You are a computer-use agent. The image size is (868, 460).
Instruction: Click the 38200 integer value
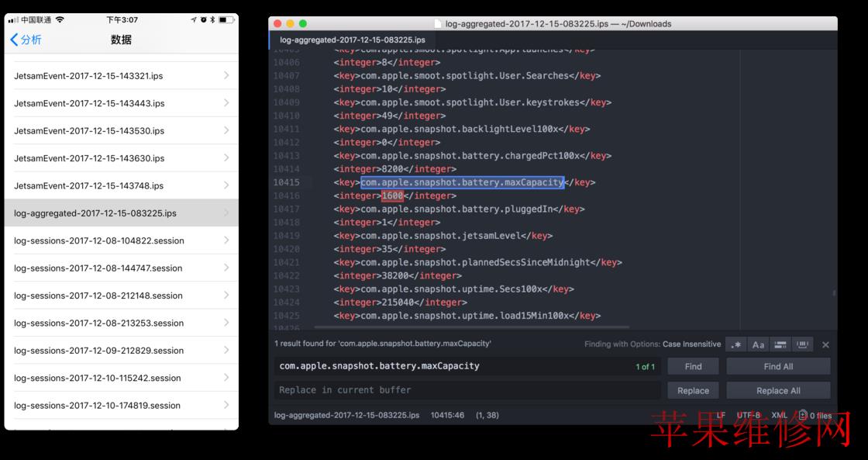click(x=395, y=275)
